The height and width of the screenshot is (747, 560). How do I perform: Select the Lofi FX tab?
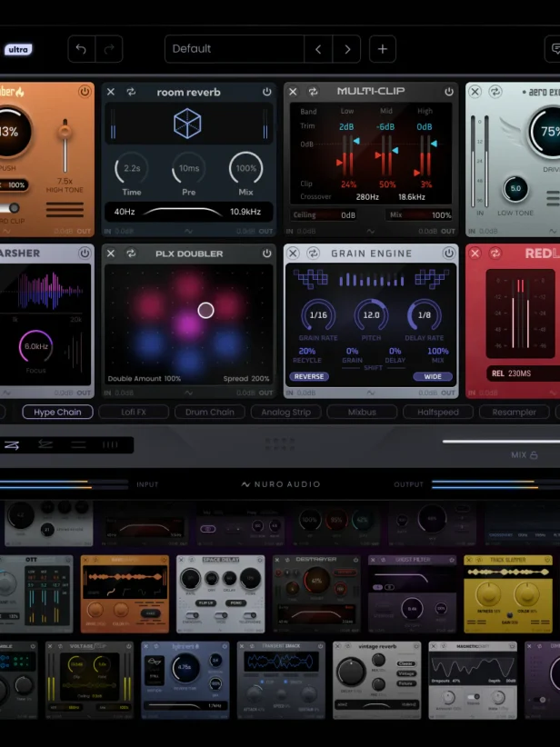coord(134,412)
